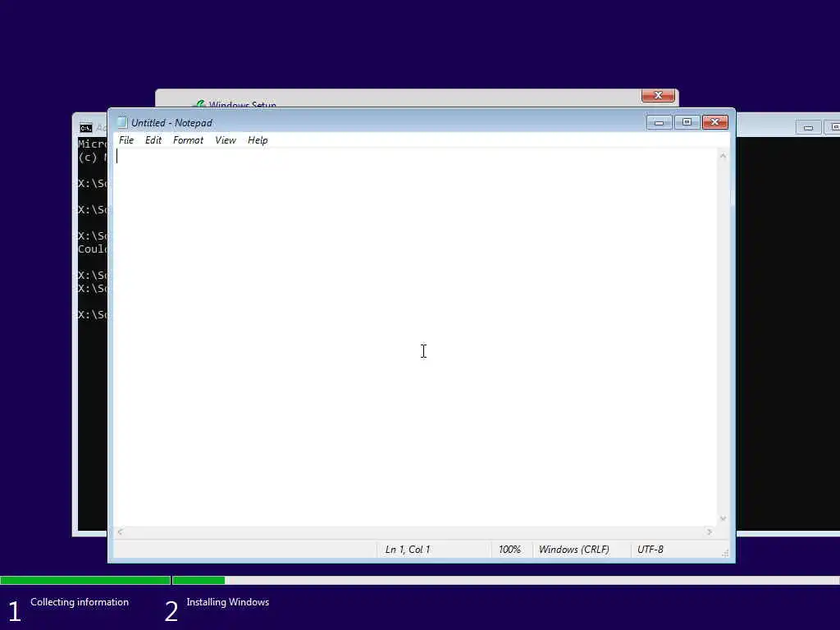Open the Help menu in Notepad
The width and height of the screenshot is (840, 630).
point(258,140)
